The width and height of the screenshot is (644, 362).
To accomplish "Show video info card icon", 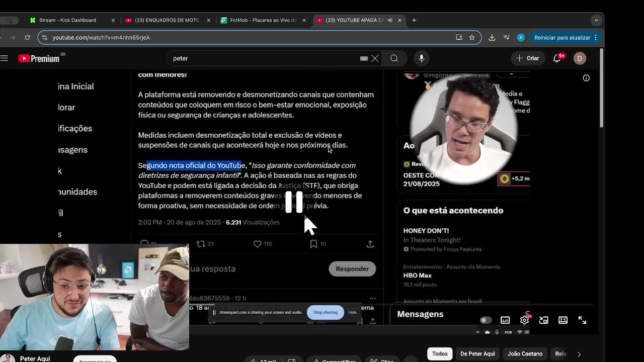I will point(586,78).
